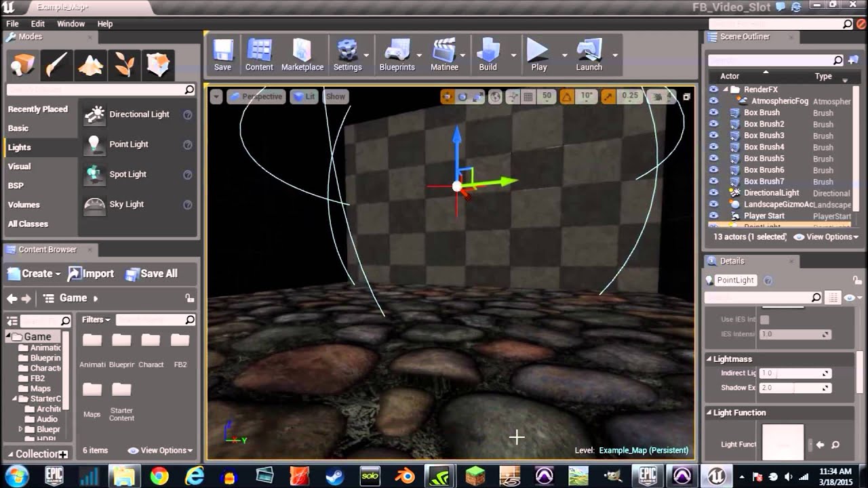
Task: Open the Window menu
Action: coord(71,24)
